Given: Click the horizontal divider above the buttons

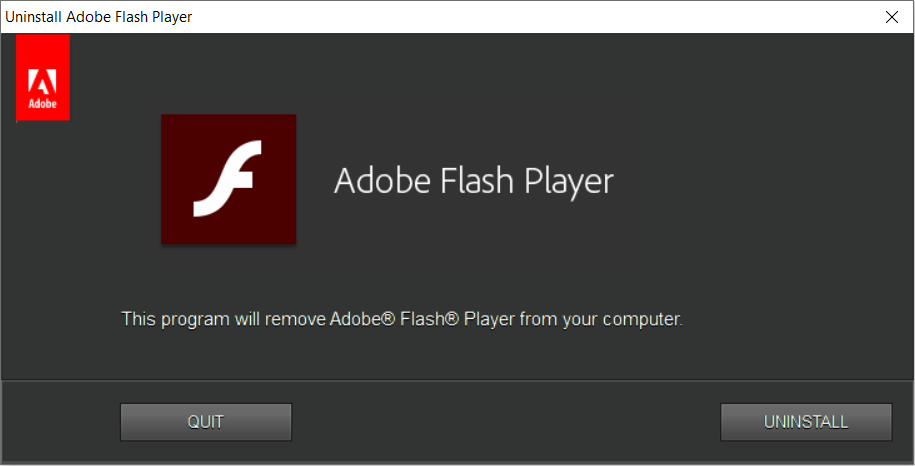Looking at the screenshot, I should point(457,380).
